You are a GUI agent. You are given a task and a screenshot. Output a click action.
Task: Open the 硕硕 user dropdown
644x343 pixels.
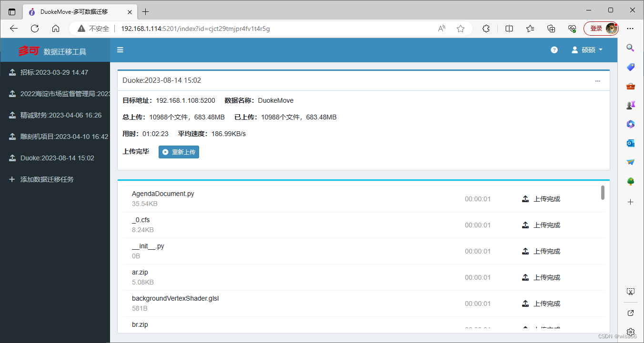coord(587,50)
